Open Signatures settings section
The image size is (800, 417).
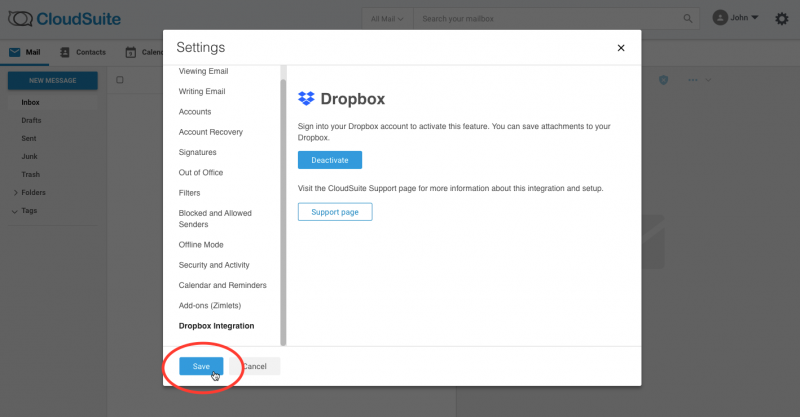(197, 152)
